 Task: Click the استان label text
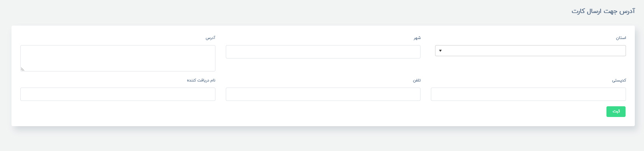(x=621, y=38)
